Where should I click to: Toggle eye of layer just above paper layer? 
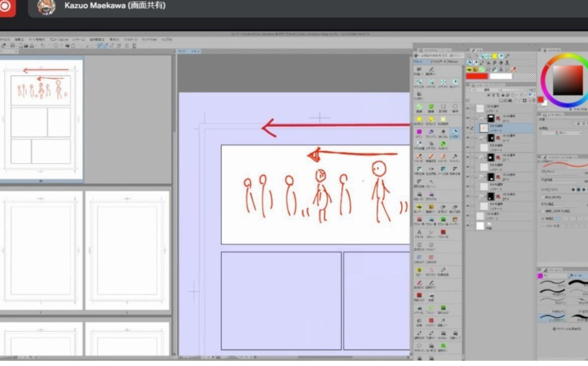[467, 216]
